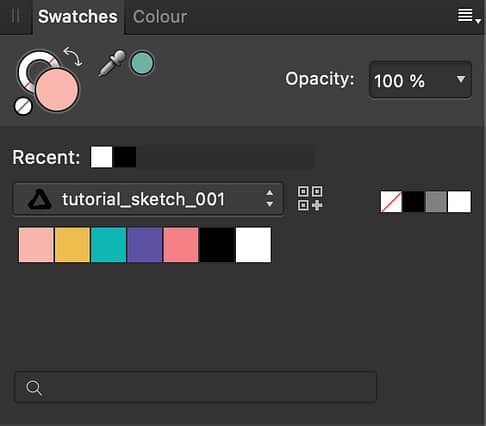Viewport: 486px width, 426px height.
Task: Select the colour picker eyedropper tool
Action: coord(112,63)
